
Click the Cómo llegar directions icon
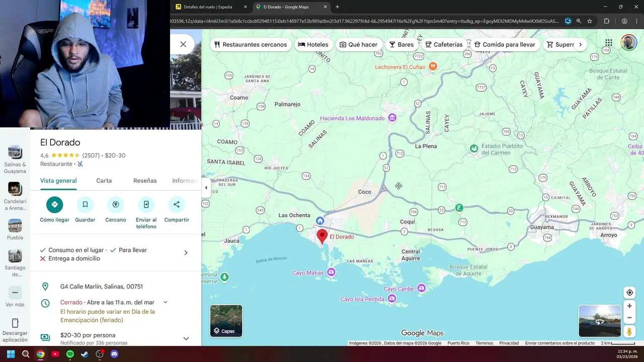pos(54,205)
